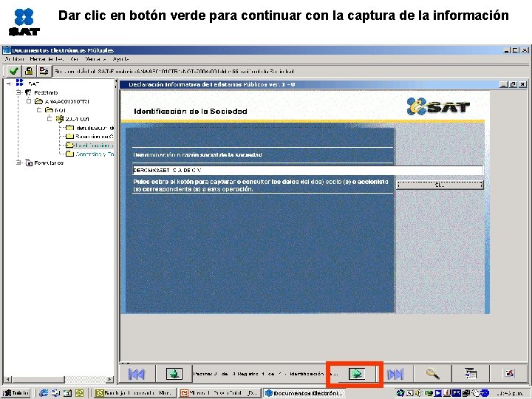Click the quick launch icon after Show Desktop
This screenshot has width=532, height=399.
[x=67, y=393]
